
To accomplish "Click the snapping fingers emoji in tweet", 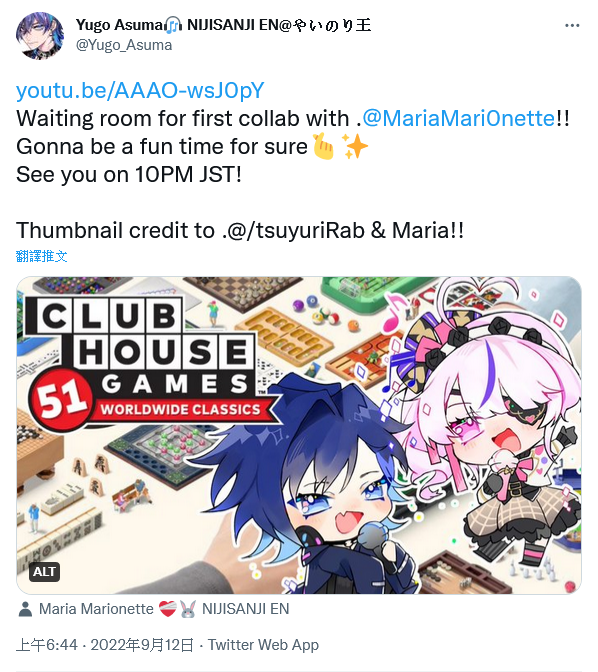I will 324,147.
